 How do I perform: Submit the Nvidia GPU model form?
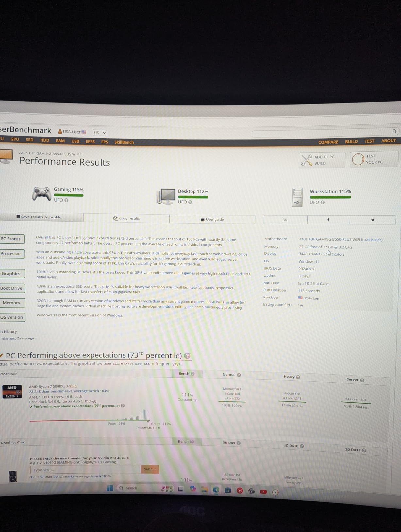[x=150, y=469]
